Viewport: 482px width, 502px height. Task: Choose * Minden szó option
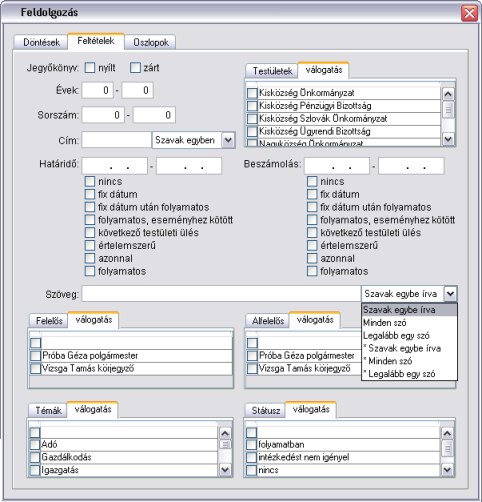[409, 361]
